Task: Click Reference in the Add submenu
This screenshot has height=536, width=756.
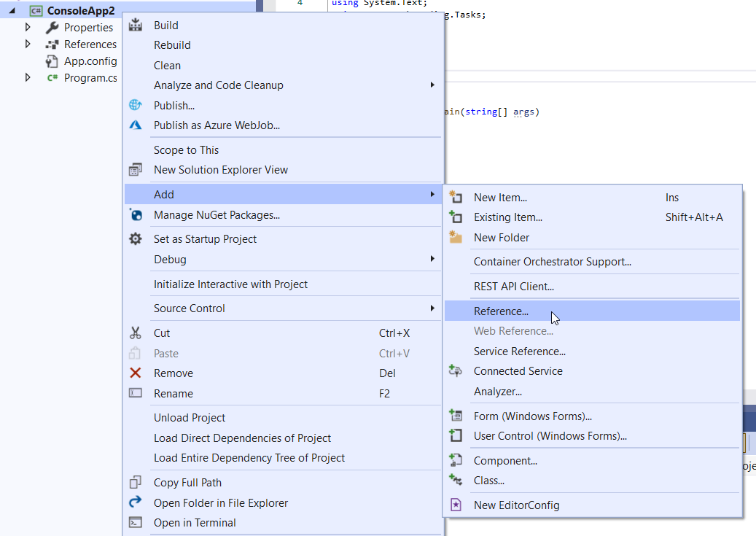Action: (x=502, y=311)
